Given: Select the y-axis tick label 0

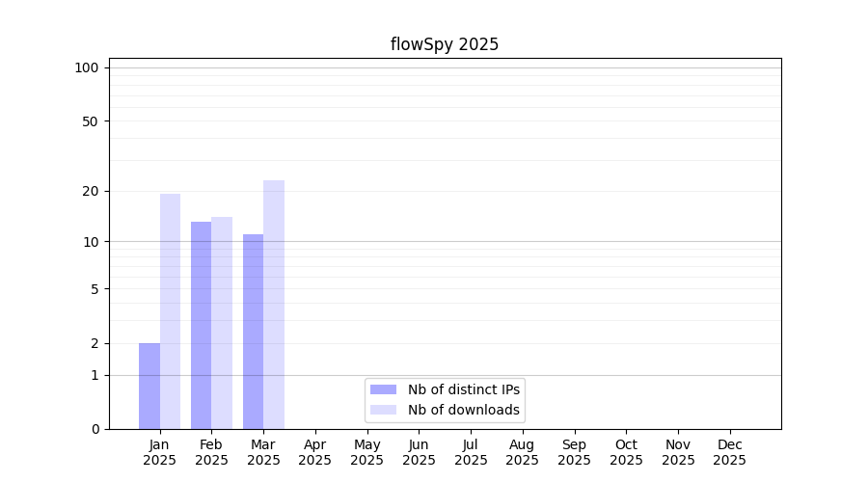Looking at the screenshot, I should (x=95, y=429).
